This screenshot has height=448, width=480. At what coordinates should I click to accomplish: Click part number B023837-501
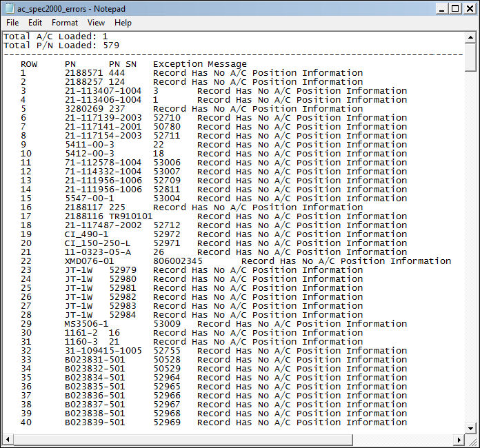[x=95, y=404]
